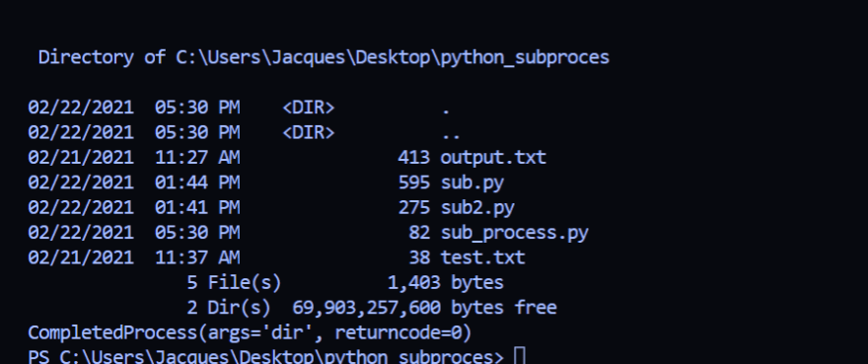Viewport: 868px width, 364px height.
Task: Click the directory path C:\Users\Jacques\Desktop\python_subproces
Action: click(393, 57)
